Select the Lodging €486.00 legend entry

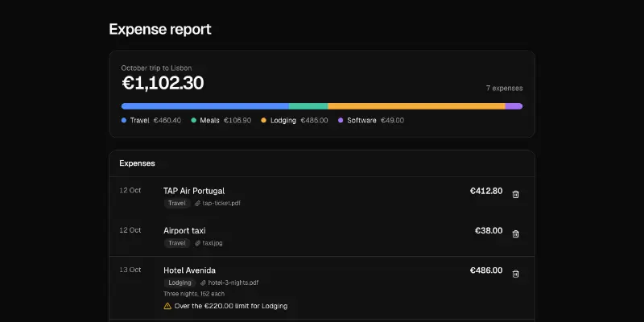click(295, 120)
